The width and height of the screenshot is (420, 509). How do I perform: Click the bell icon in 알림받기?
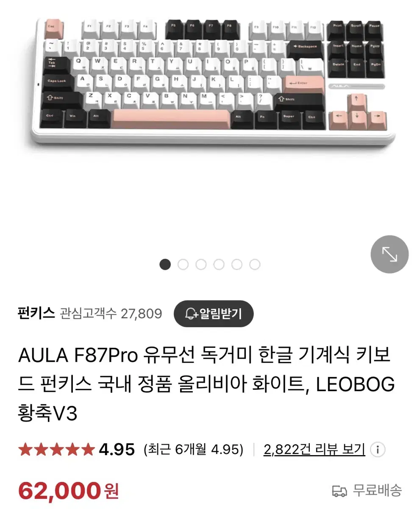[192, 314]
